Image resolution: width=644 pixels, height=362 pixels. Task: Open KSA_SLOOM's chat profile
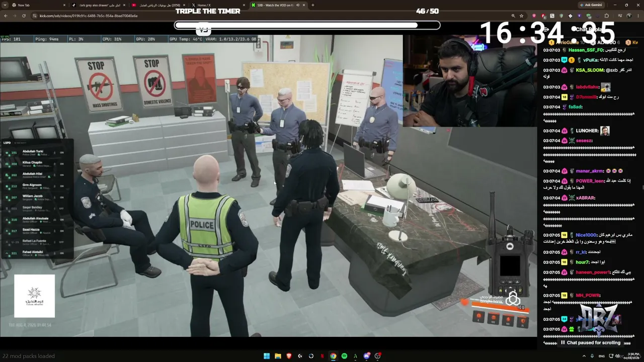[x=590, y=70]
